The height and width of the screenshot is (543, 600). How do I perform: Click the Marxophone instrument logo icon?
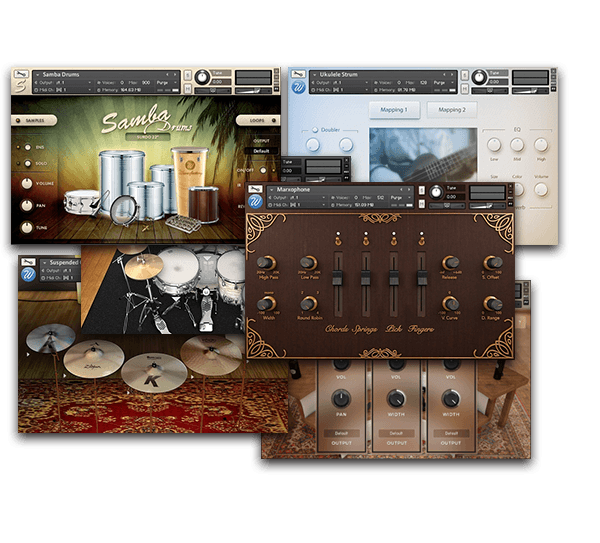(256, 204)
